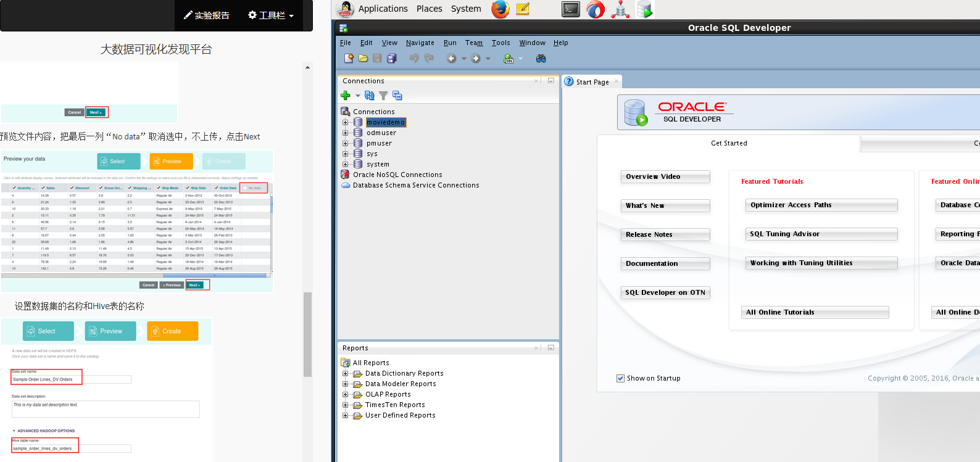Click the What's New button

(x=665, y=205)
